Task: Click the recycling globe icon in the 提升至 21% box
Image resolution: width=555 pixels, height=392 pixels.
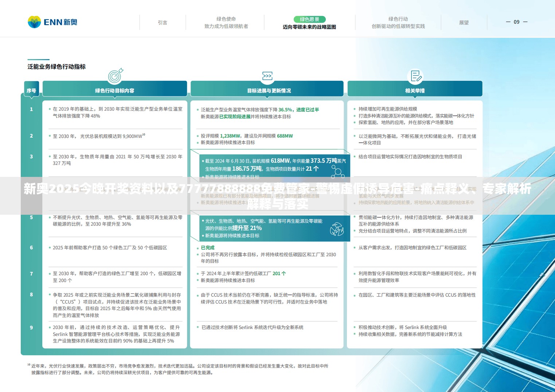Action: point(337,229)
